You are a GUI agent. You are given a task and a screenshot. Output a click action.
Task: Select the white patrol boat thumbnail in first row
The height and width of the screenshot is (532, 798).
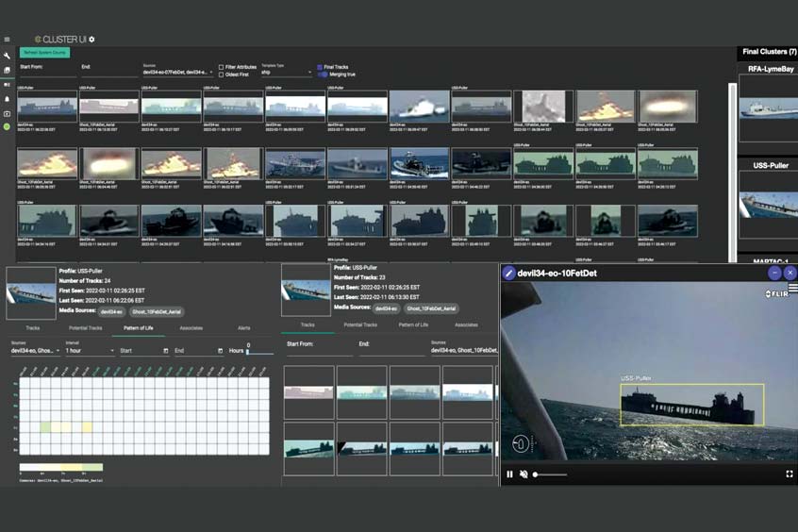(x=419, y=107)
